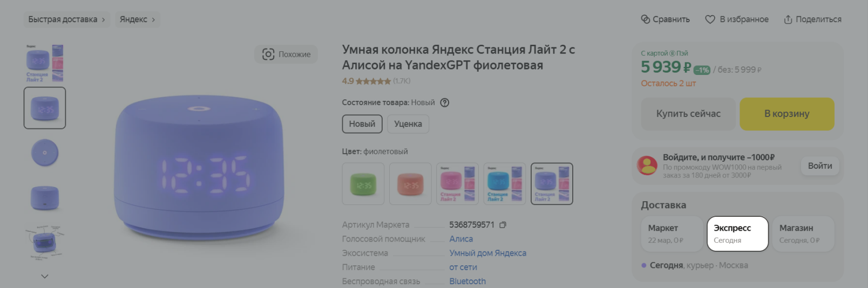Screen dimensions: 868x288
Task: Click the product title Умная колонка Яндекс Станция
Action: (458, 57)
